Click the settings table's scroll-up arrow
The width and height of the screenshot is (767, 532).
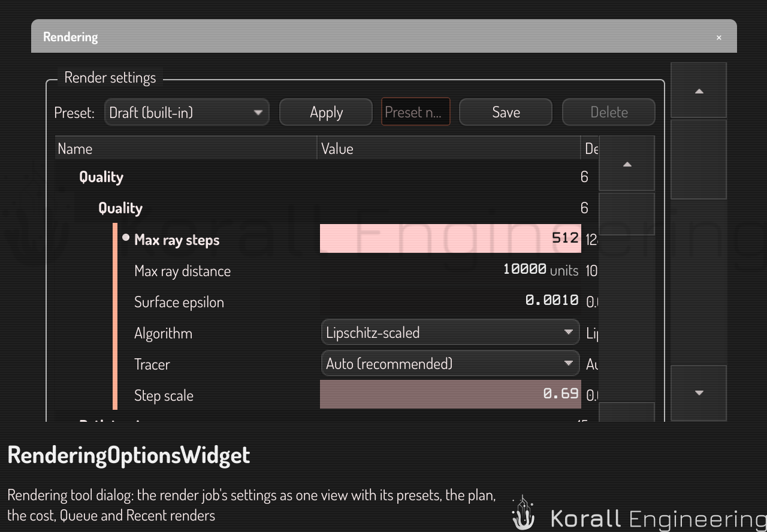pos(627,164)
